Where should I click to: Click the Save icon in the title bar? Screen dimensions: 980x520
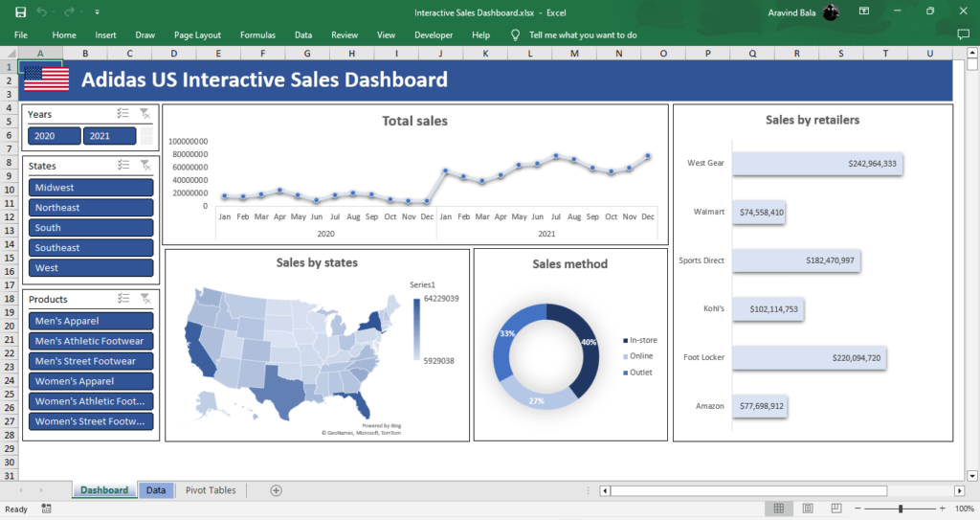21,11
